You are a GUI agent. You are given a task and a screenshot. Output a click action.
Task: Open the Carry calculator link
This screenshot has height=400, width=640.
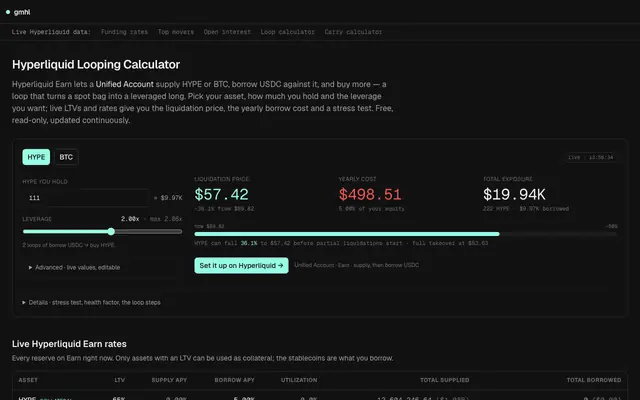pyautogui.click(x=353, y=32)
